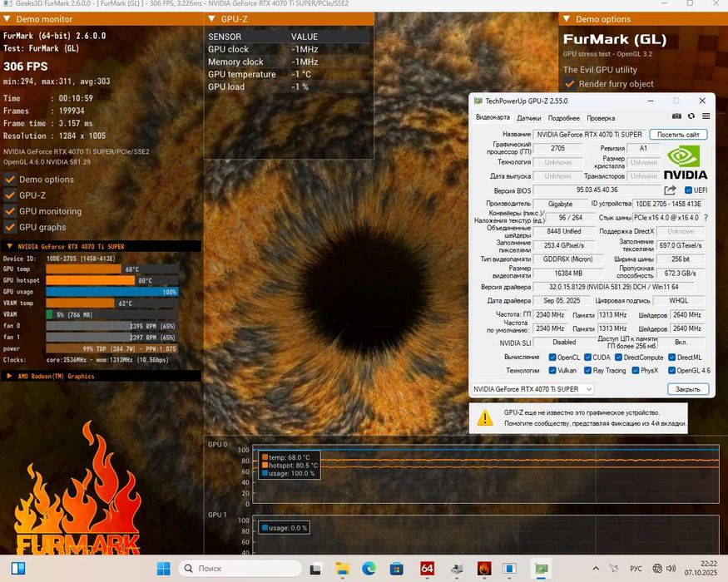Viewport: 728px width, 582px height.
Task: Open the GPU selection dropdown in GPU-Z
Action: tap(532, 389)
